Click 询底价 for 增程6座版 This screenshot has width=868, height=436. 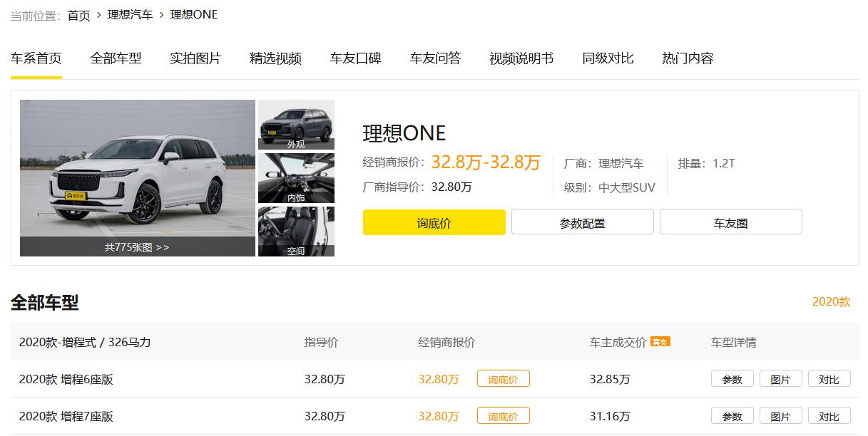503,378
